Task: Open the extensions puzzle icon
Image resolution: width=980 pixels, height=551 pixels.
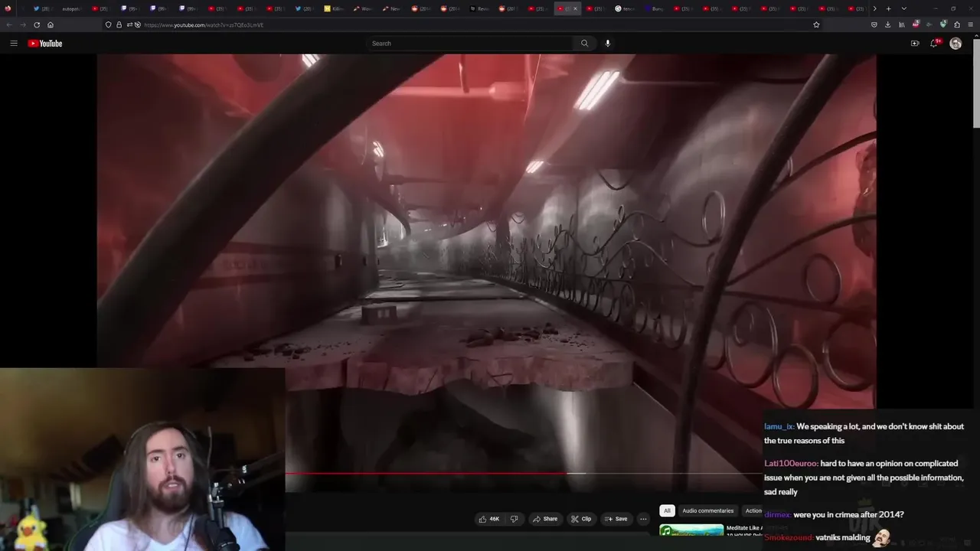Action: [x=957, y=24]
